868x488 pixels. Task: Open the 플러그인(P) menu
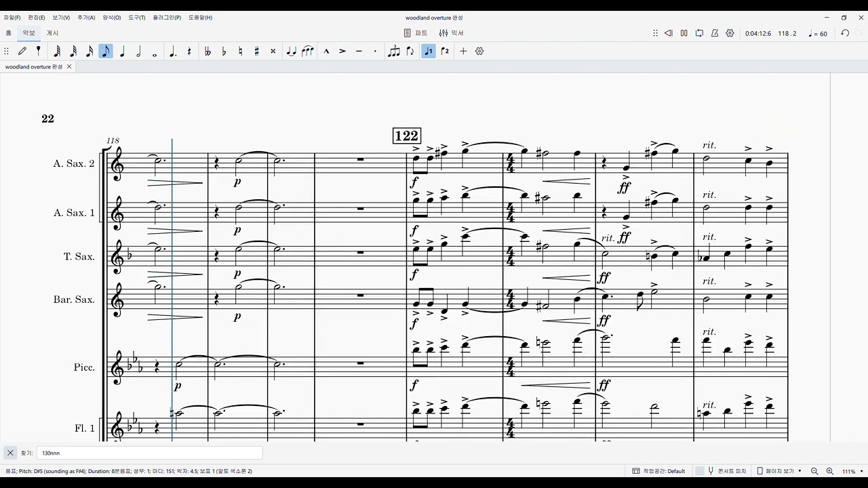[167, 18]
